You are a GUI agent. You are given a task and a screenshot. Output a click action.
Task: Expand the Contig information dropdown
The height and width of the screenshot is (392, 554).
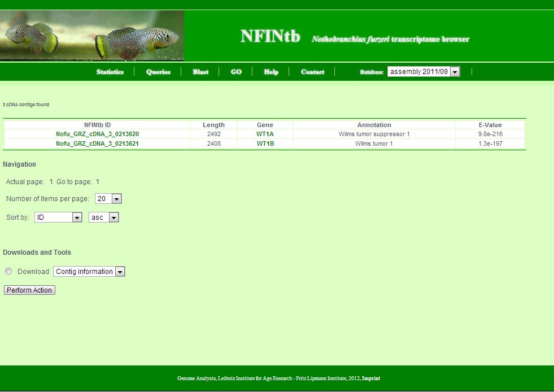[89, 272]
